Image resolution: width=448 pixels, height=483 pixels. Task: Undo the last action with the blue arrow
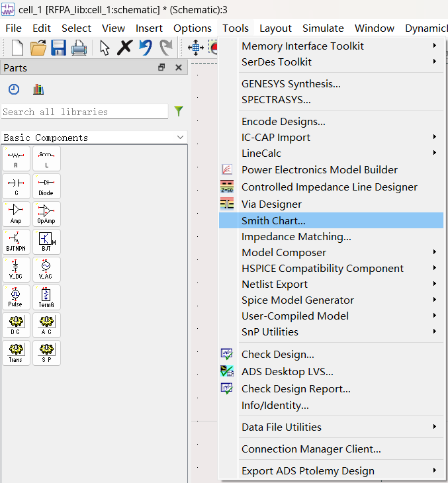point(146,48)
